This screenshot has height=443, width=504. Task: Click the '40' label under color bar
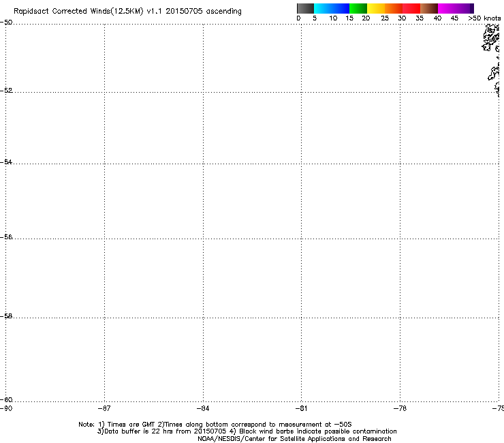coord(437,18)
